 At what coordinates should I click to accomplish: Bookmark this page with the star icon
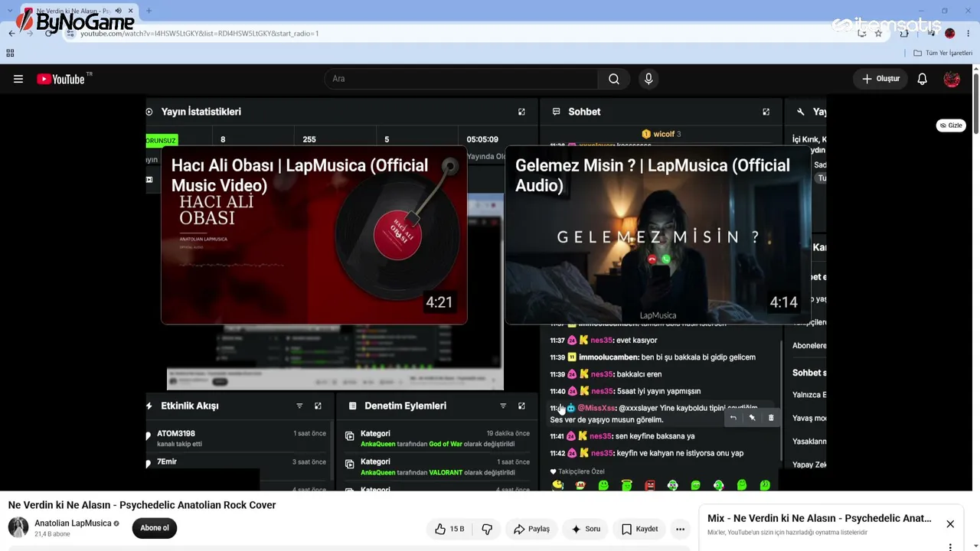coord(878,34)
